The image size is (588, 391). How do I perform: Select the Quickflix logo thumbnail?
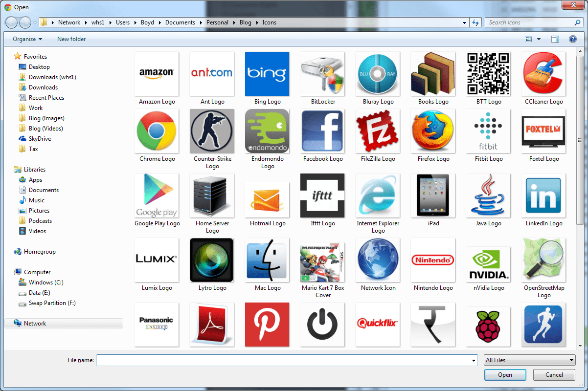tap(378, 325)
